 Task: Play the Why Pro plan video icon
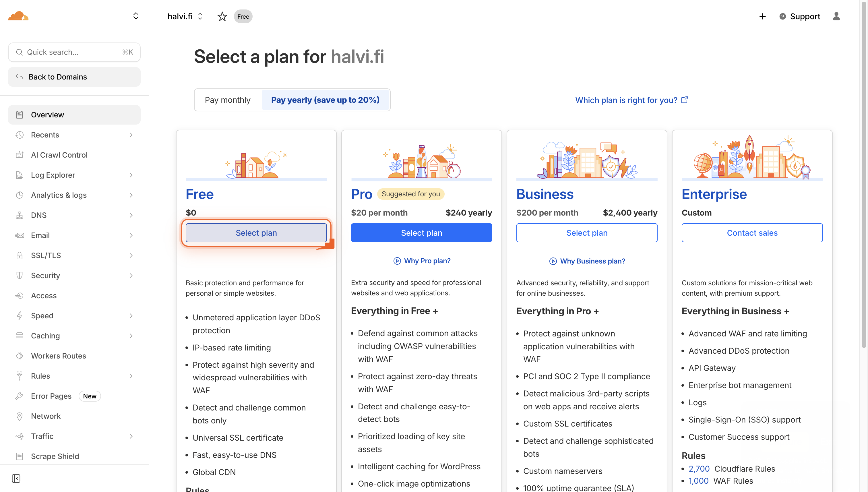[x=397, y=261]
